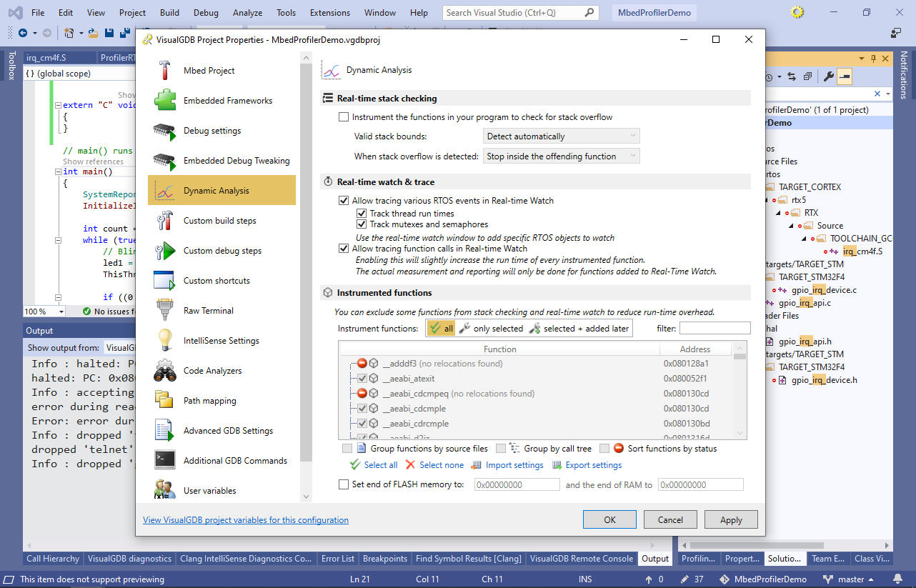Viewport: 916px width, 588px height.
Task: Click instrumented functions list vertical scrollbar
Action: (740, 389)
